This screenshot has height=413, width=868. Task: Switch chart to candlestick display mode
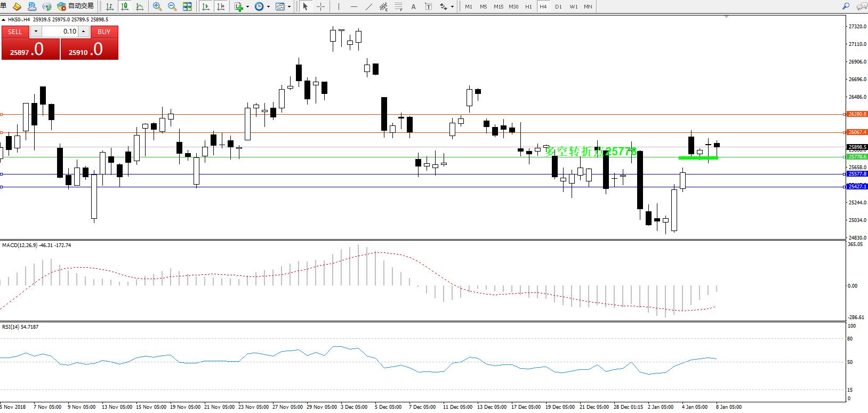(x=125, y=6)
